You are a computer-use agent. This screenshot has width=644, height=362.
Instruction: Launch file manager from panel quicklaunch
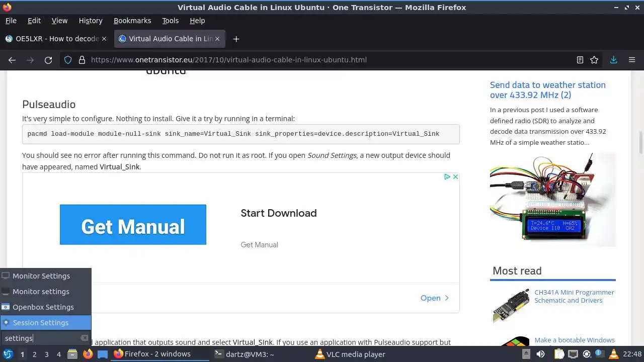pos(72,354)
